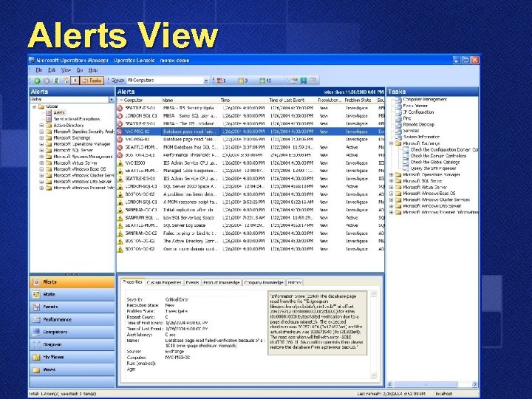Open the Global view dropdown arrow

click(112, 100)
